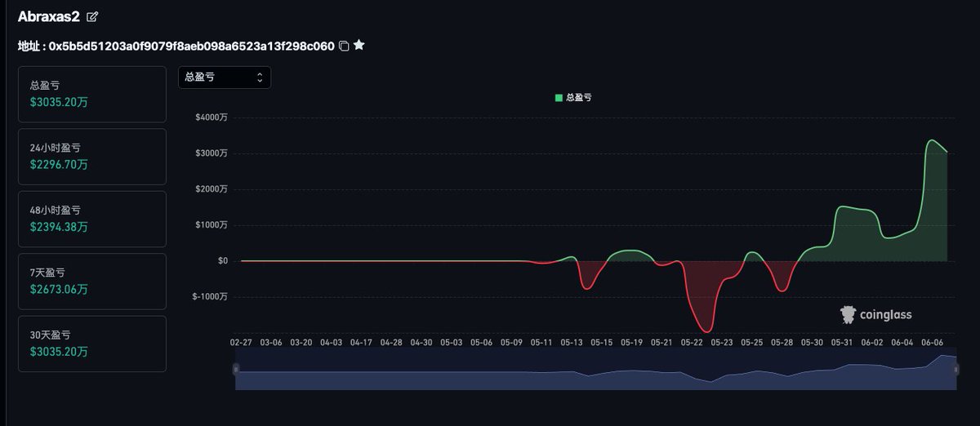Click the 05-03 date label
This screenshot has width=980, height=426.
452,343
